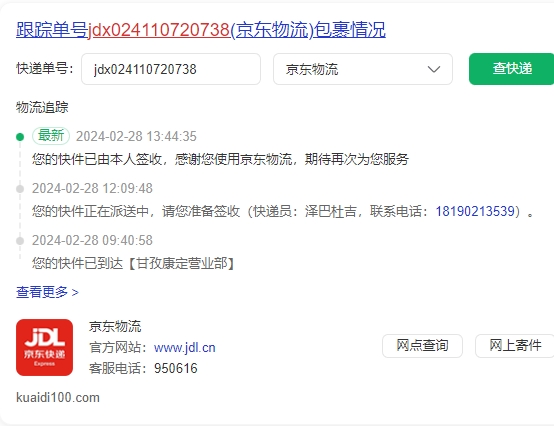This screenshot has width=554, height=426.
Task: Click the JDL 京东快递 red logo
Action: [45, 347]
